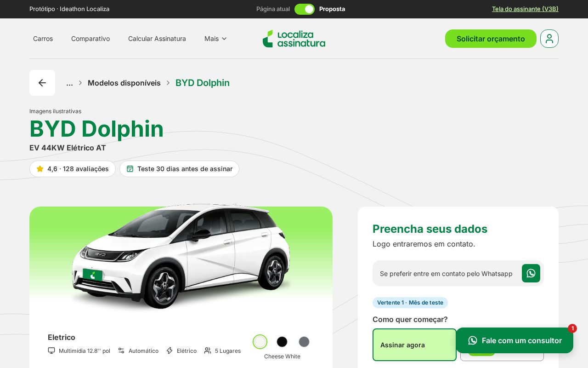
Task: Click Solicitar orçamento button
Action: [x=491, y=39]
